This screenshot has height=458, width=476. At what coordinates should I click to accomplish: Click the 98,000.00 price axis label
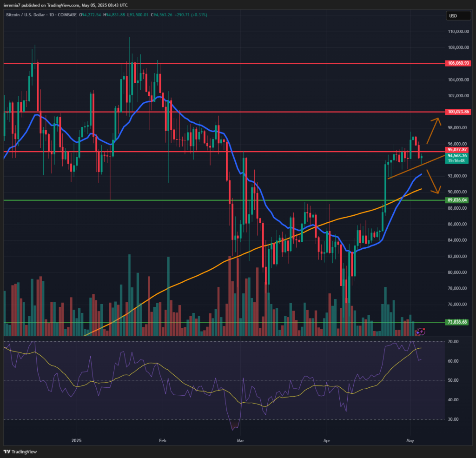coord(457,127)
